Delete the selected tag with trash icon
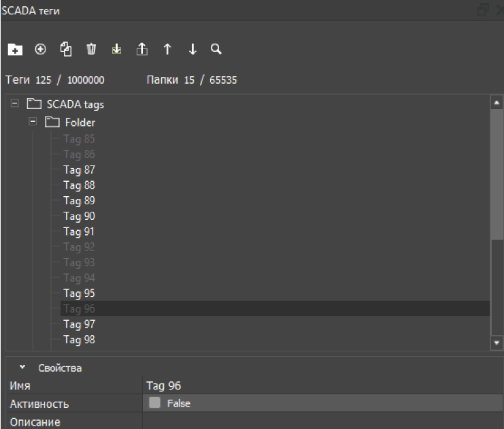The height and width of the screenshot is (429, 504). pos(91,49)
